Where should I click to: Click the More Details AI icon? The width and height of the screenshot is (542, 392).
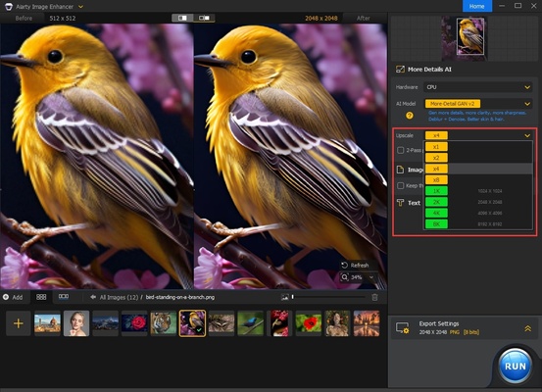click(x=400, y=70)
